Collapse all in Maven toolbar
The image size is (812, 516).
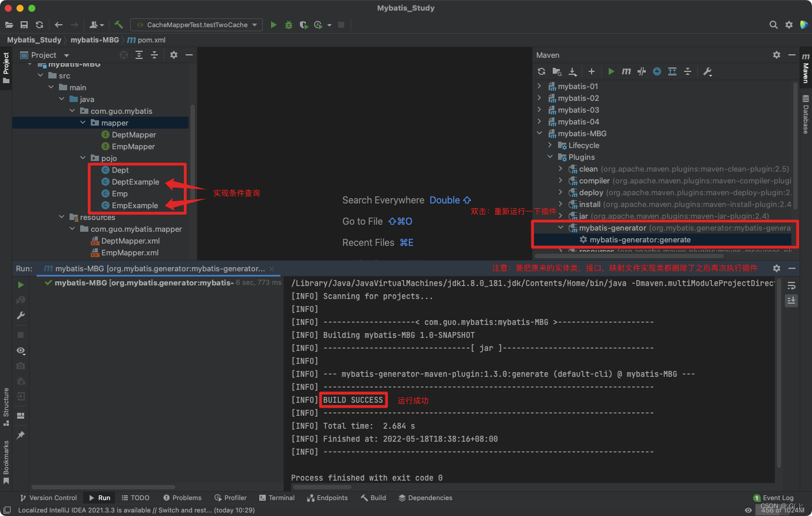pos(688,71)
